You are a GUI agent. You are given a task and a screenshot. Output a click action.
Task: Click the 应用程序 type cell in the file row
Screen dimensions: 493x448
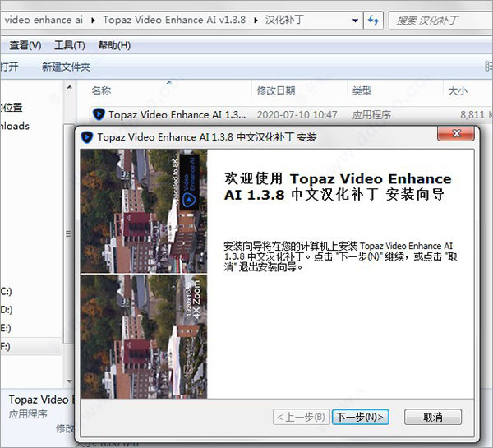coord(371,114)
